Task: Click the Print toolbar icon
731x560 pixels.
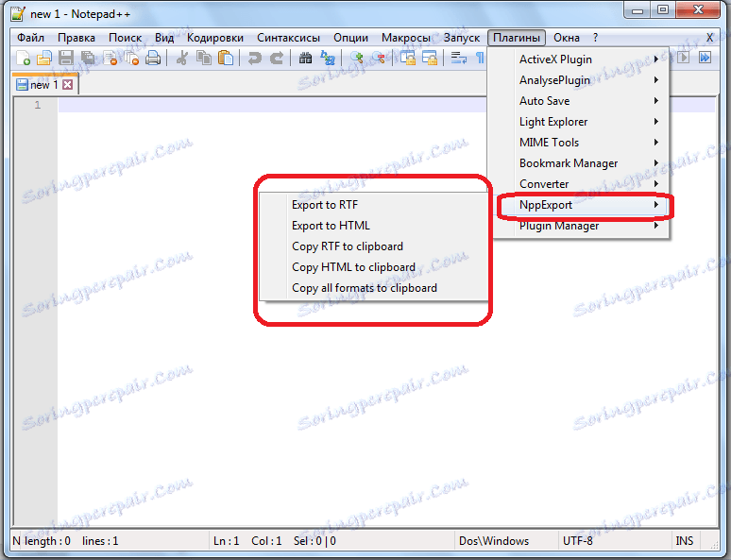Action: tap(153, 59)
